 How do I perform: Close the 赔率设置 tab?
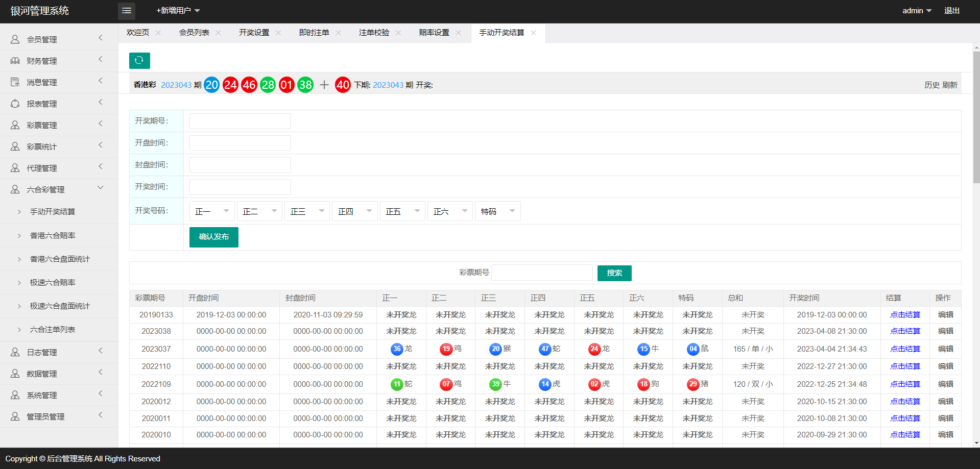click(459, 33)
